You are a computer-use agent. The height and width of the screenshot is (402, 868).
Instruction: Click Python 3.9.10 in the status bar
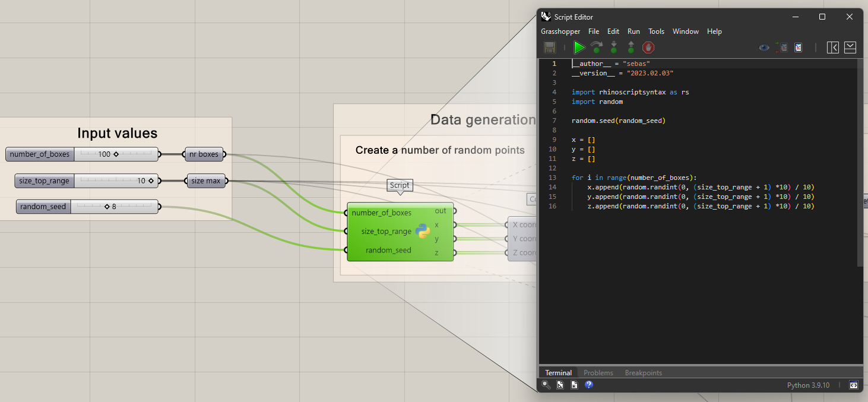pyautogui.click(x=808, y=385)
